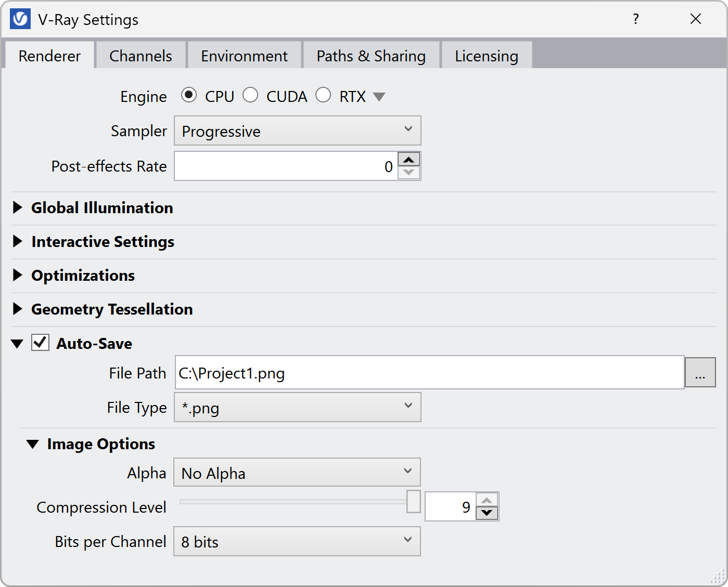Select the CUDA engine radio button
Viewport: 728px width, 587px height.
(250, 95)
